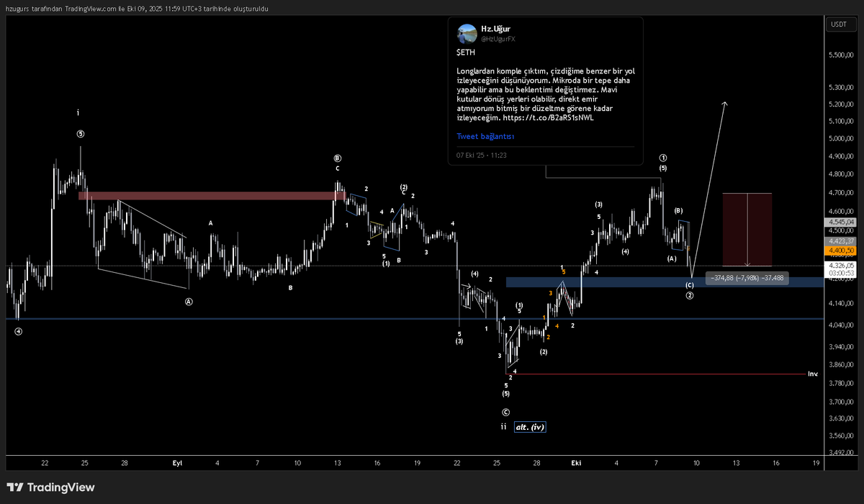Click the 4.423,37 price tag
The height and width of the screenshot is (504, 864).
pos(840,240)
